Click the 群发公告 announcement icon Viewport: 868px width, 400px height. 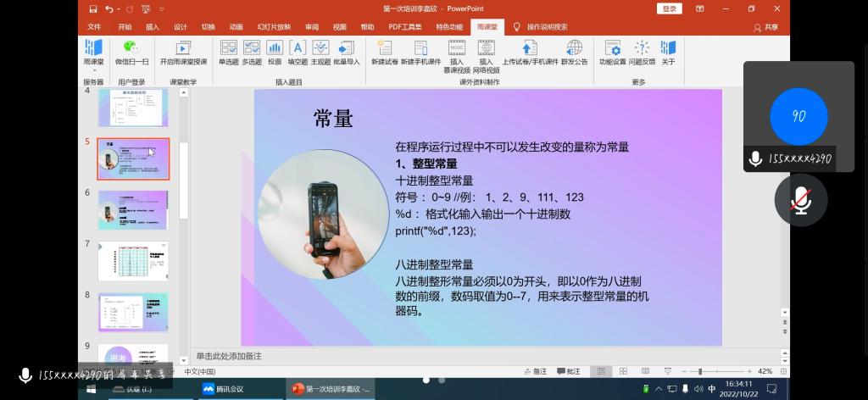point(574,51)
